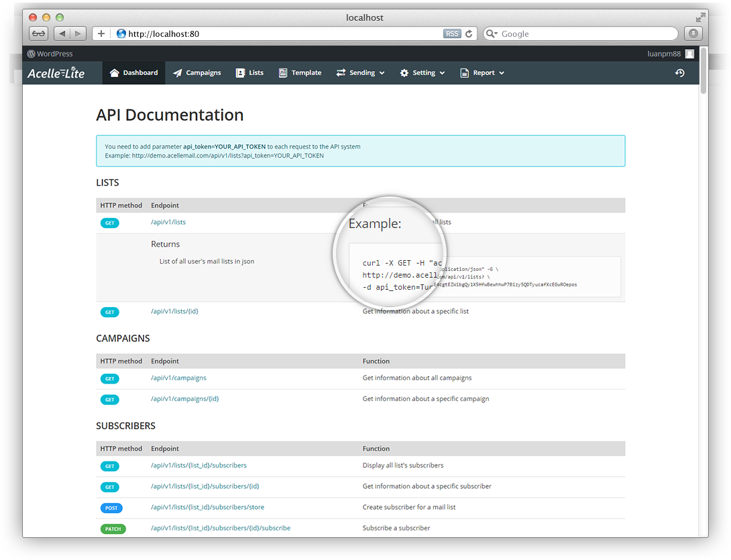Click the /api/v1/lists endpoint link

[x=168, y=222]
